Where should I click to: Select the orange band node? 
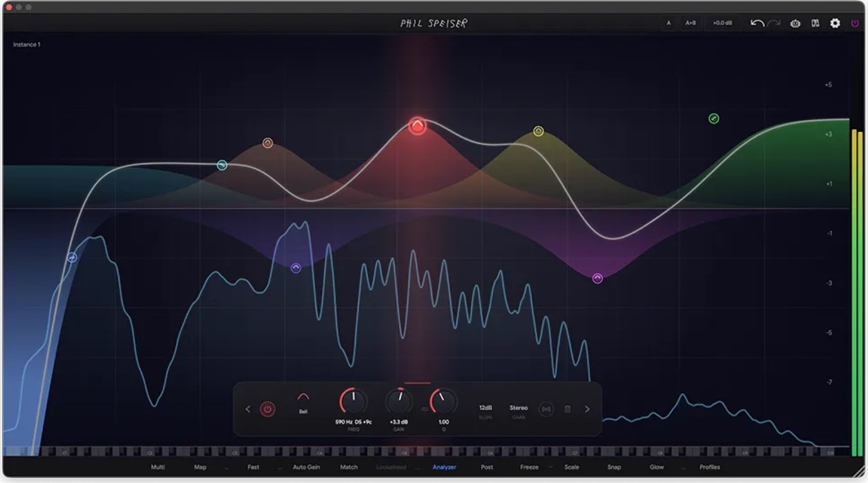tap(268, 143)
